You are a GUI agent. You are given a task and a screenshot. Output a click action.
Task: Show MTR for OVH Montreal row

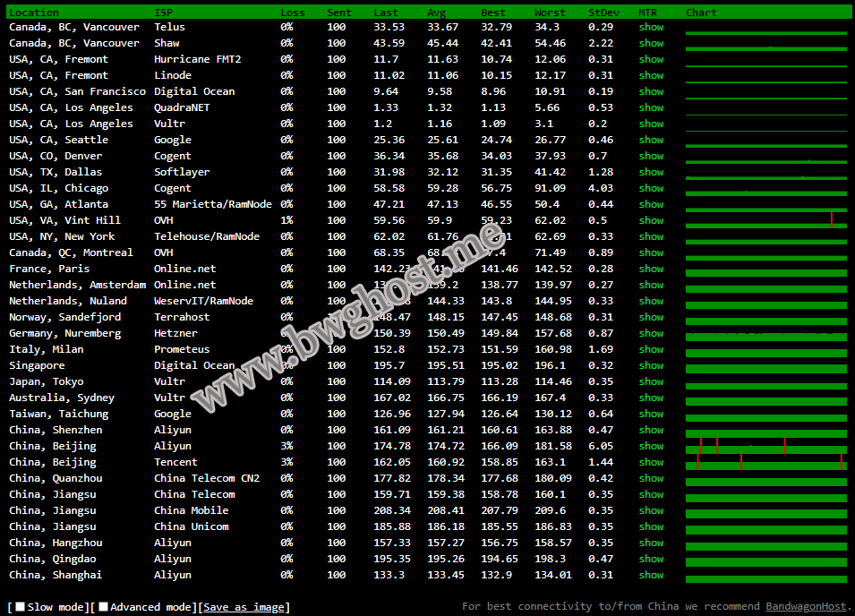(651, 252)
